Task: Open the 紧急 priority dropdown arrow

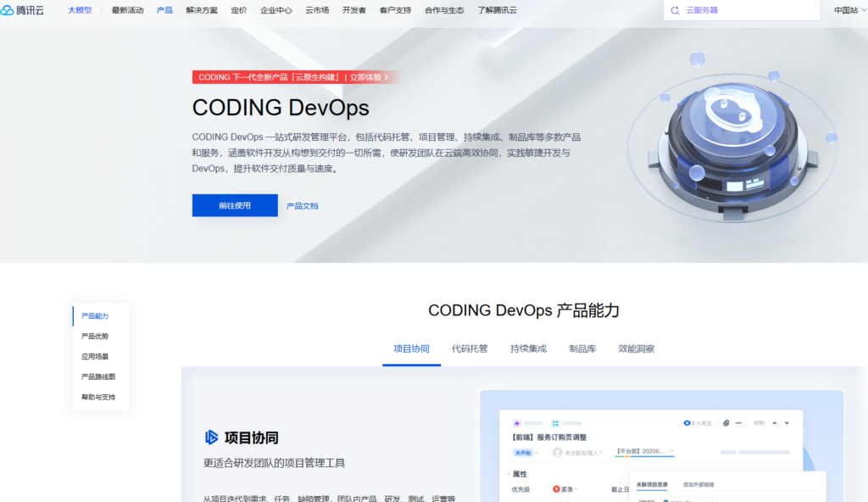Action: point(576,488)
